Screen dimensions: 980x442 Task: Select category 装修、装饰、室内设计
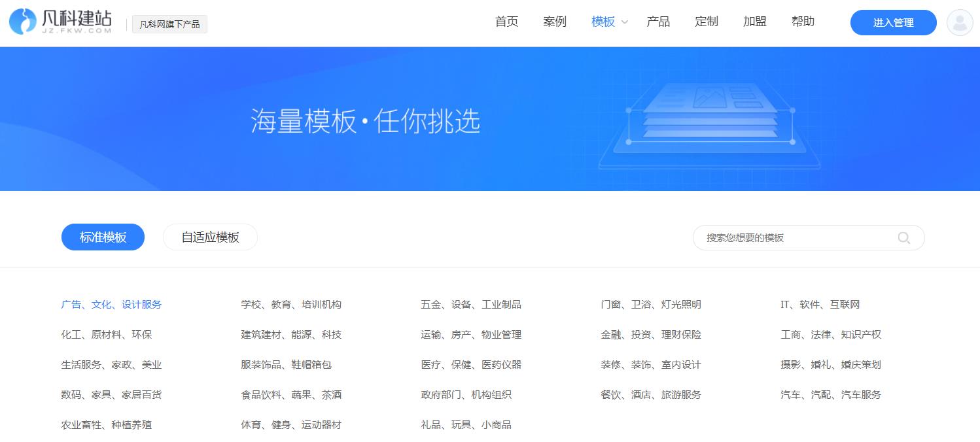[x=651, y=365]
